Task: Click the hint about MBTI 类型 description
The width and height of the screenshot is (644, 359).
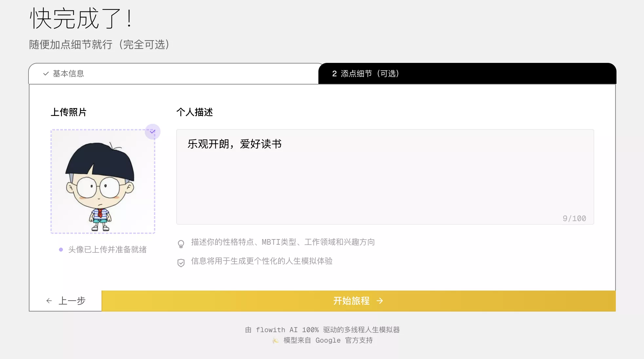Action: tap(283, 242)
